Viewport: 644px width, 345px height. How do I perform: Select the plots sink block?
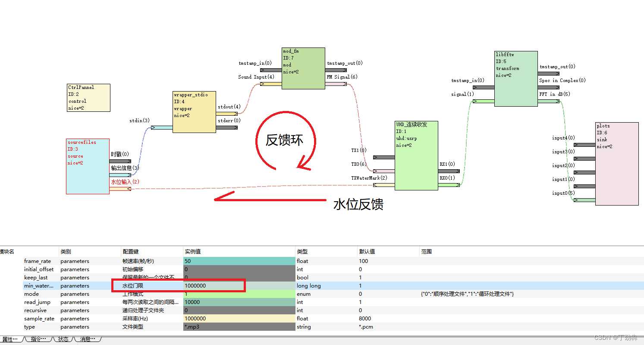tap(617, 163)
